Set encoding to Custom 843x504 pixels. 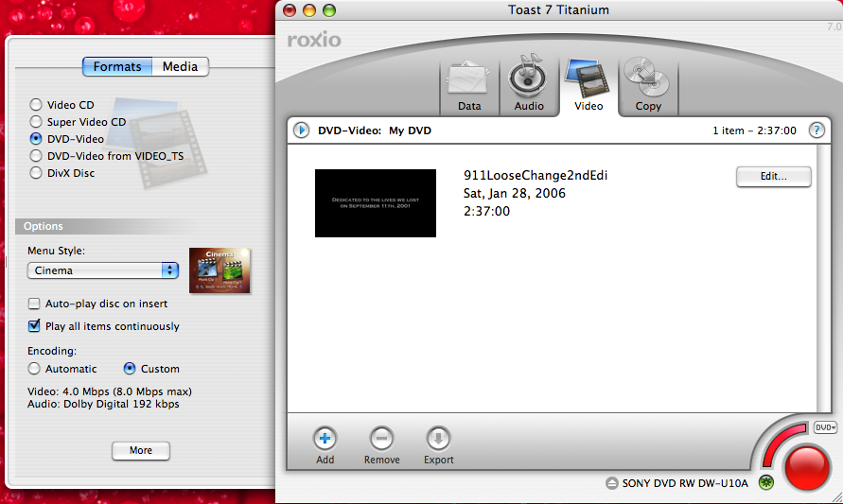pyautogui.click(x=130, y=369)
